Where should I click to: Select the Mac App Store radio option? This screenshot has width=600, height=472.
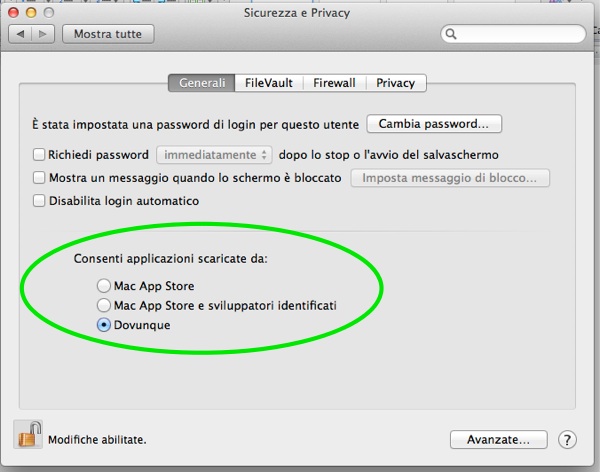(104, 286)
